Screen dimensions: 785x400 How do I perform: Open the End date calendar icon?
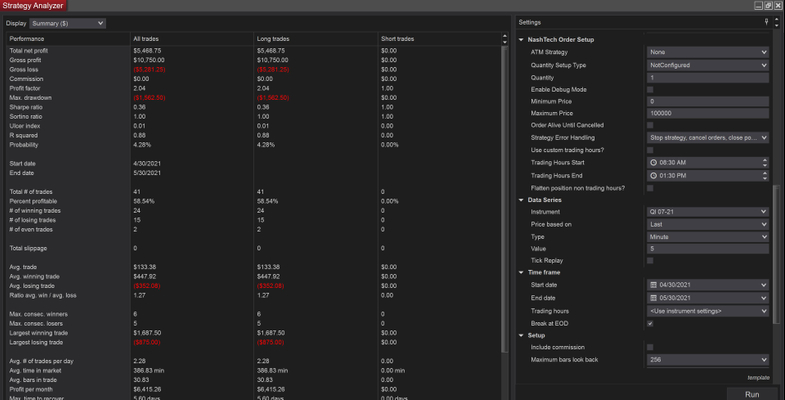(653, 298)
